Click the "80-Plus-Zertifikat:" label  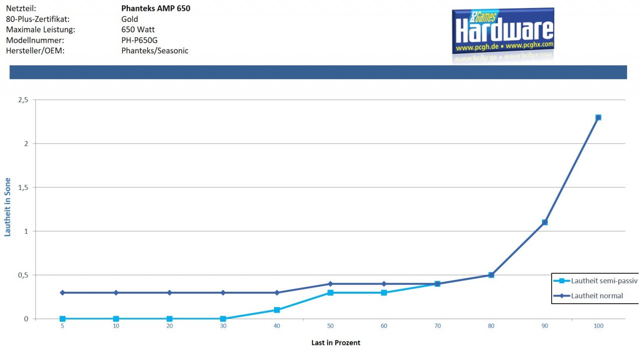37,19
